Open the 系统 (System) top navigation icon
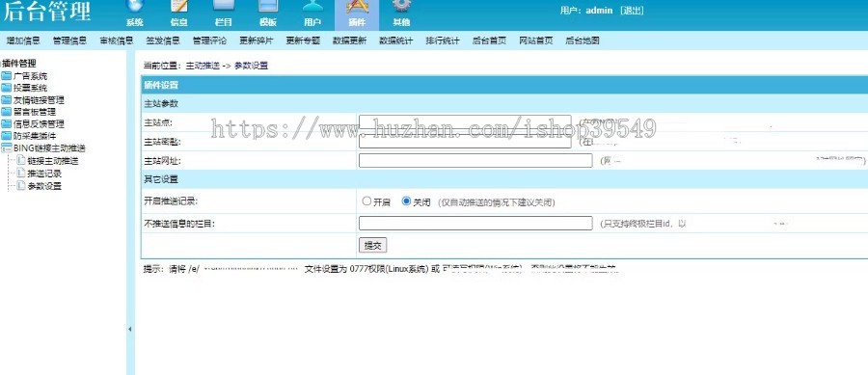This screenshot has width=868, height=375. pos(134,13)
